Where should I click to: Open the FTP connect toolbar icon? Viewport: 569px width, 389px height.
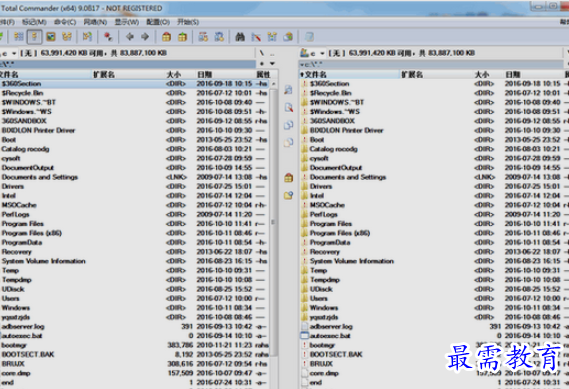(203, 37)
